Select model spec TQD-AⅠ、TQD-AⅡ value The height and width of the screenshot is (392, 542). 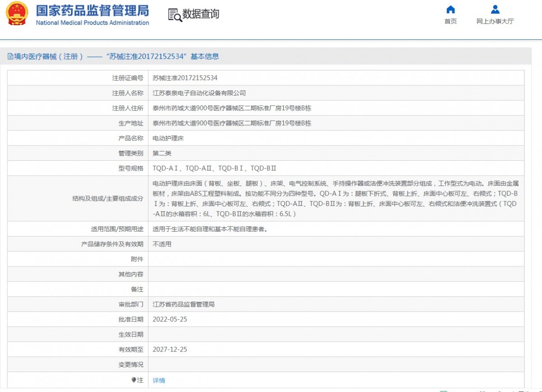point(215,168)
